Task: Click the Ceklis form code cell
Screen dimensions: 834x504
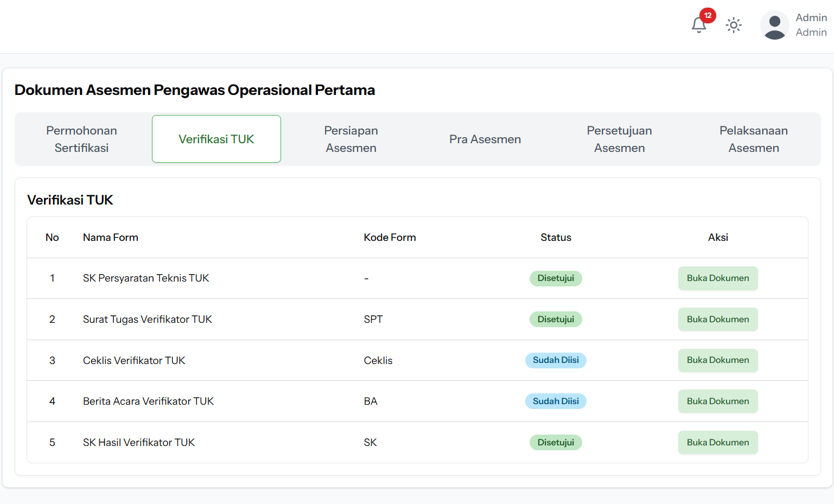Action: point(378,361)
